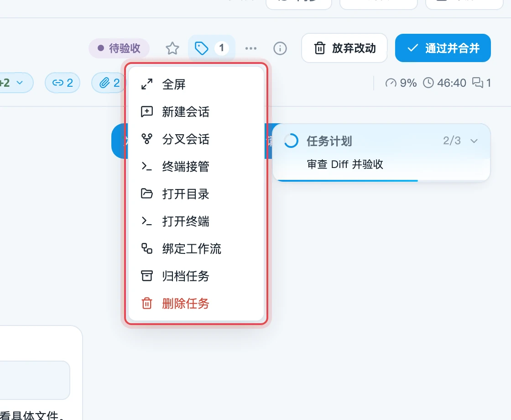Open the links chip showing 2

click(63, 83)
